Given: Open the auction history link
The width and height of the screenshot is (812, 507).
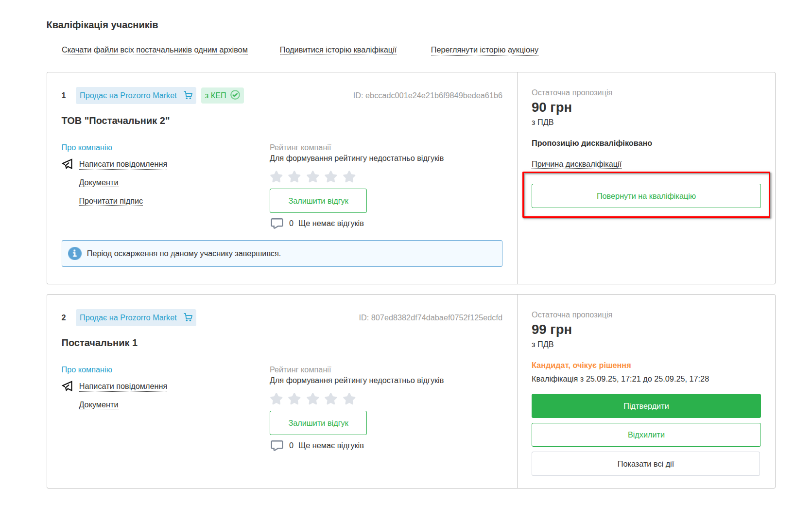Looking at the screenshot, I should pos(484,50).
